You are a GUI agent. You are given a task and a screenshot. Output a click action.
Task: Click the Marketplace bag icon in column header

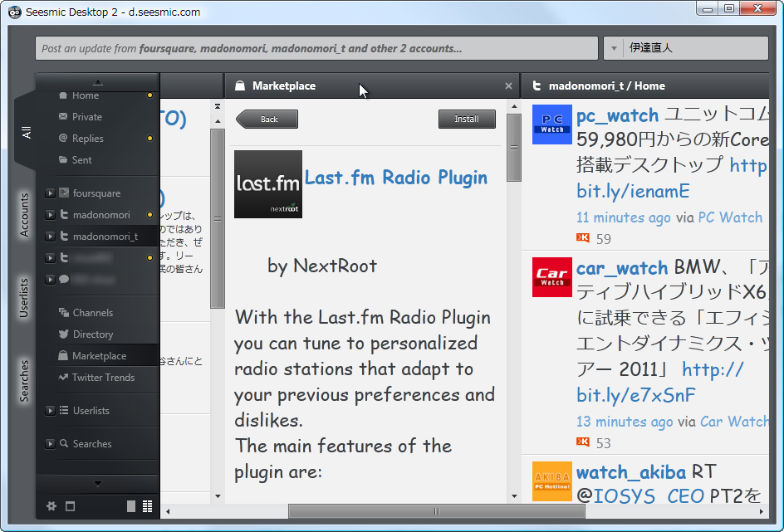tap(240, 86)
